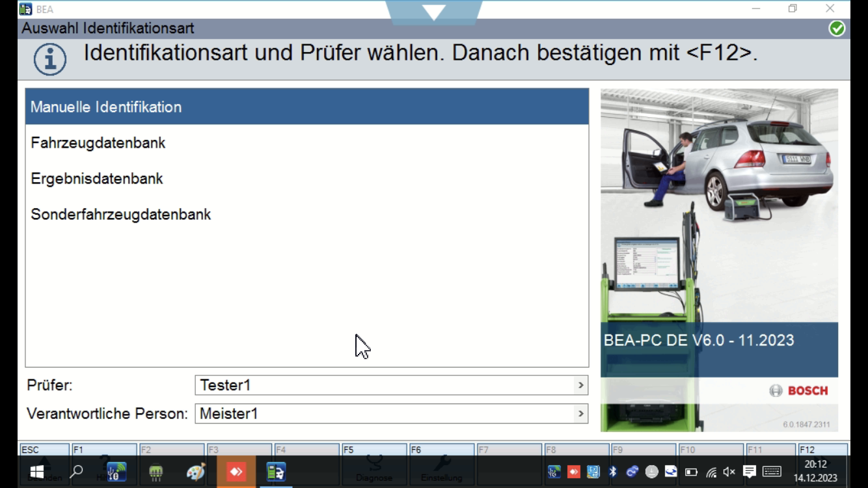This screenshot has width=868, height=488.
Task: Expand the Verantwortliche Person dropdown arrow
Action: pos(580,414)
